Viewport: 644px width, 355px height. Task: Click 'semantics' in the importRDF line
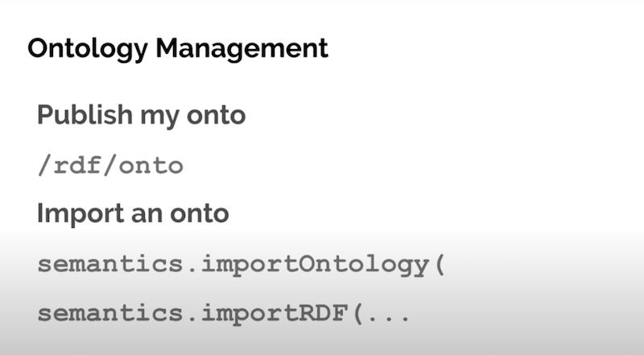click(110, 314)
